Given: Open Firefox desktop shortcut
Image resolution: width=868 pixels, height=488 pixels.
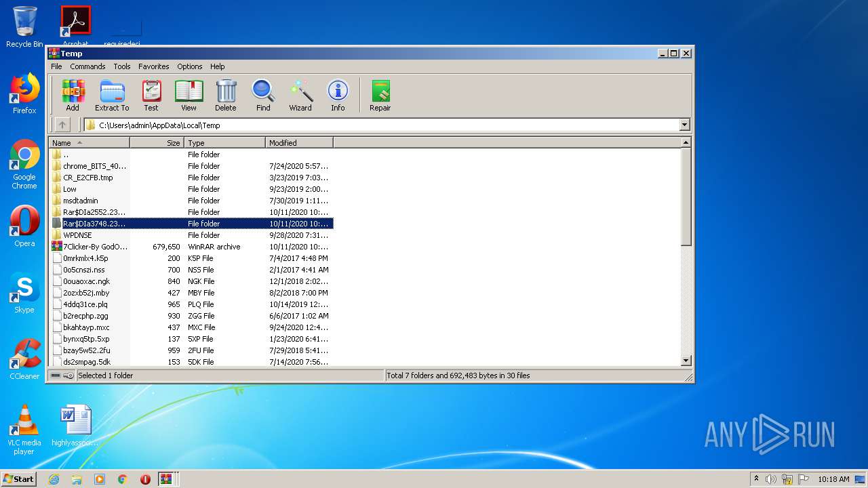Looking at the screenshot, I should pyautogui.click(x=24, y=94).
